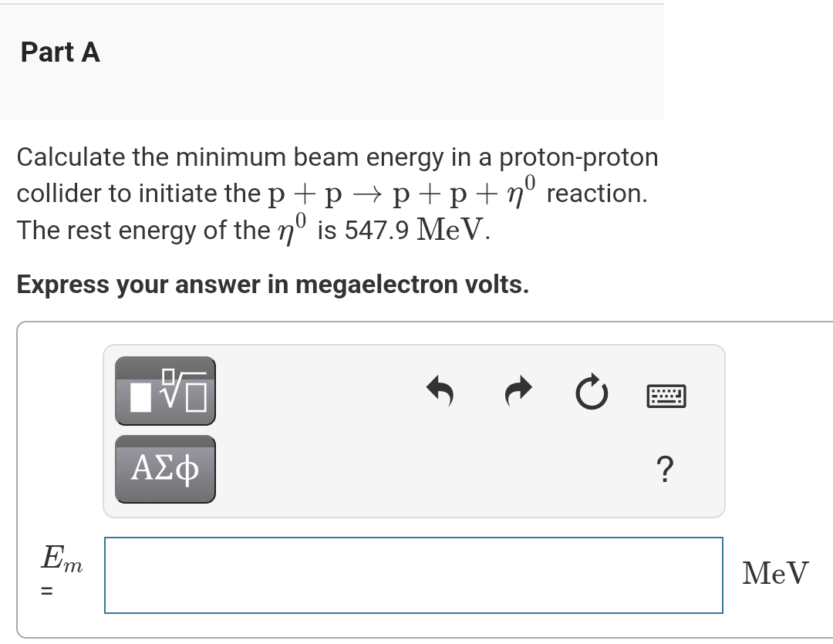Click the ΑΣΦ button to insert a symbol
The image size is (833, 644).
click(164, 469)
